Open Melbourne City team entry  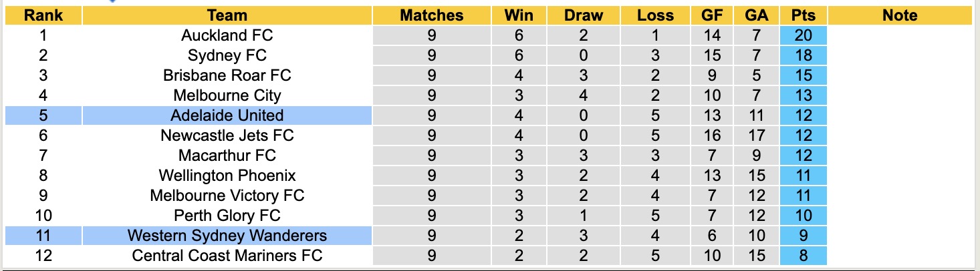pos(227,95)
